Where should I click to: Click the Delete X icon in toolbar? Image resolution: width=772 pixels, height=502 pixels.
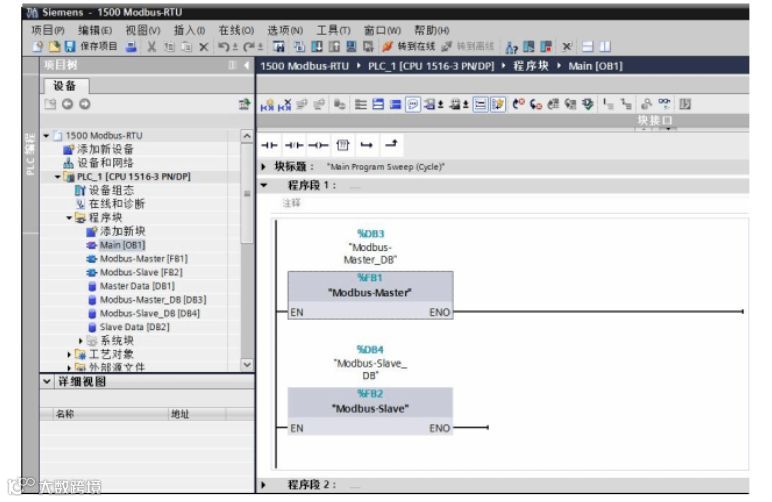(203, 47)
